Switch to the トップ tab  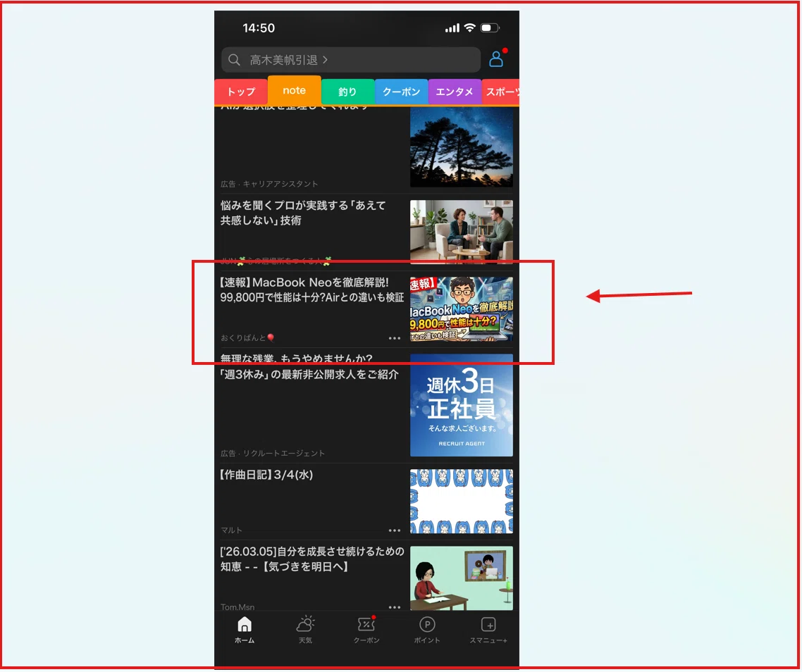click(x=241, y=92)
